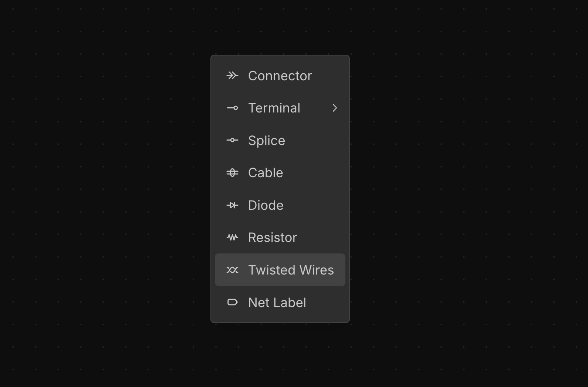This screenshot has width=588, height=387.
Task: Click the Splice symbol icon
Action: tap(232, 140)
